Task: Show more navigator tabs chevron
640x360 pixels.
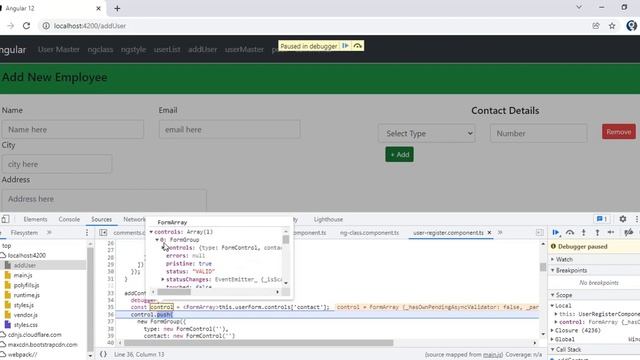Action: click(49, 232)
